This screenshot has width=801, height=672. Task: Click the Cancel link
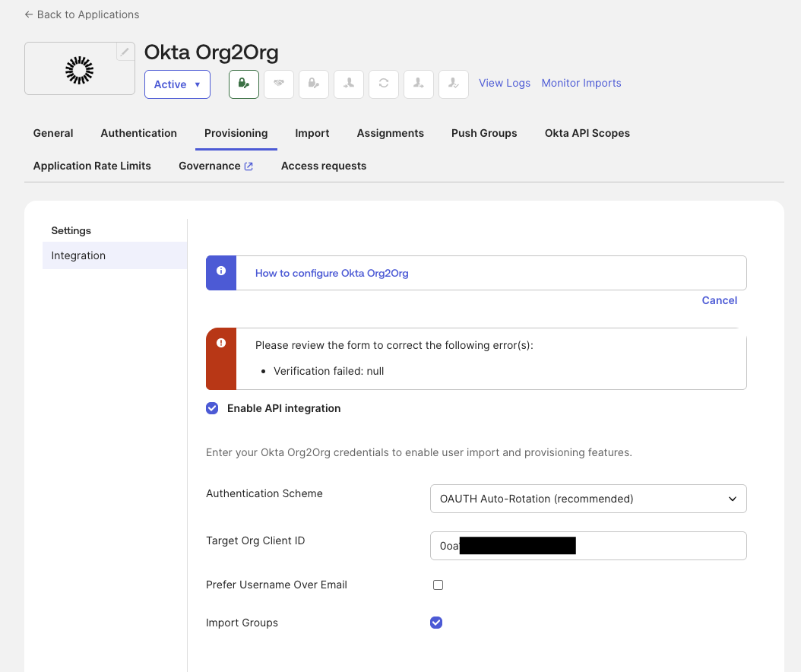(719, 300)
